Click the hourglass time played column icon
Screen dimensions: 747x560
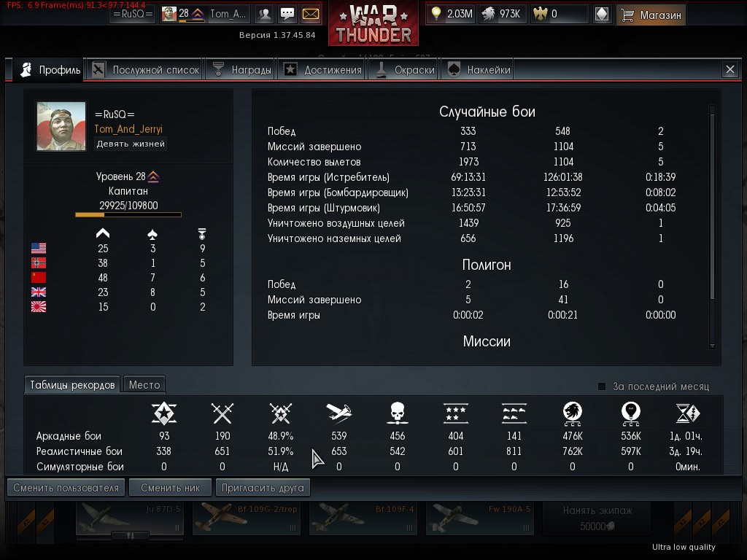(x=687, y=413)
